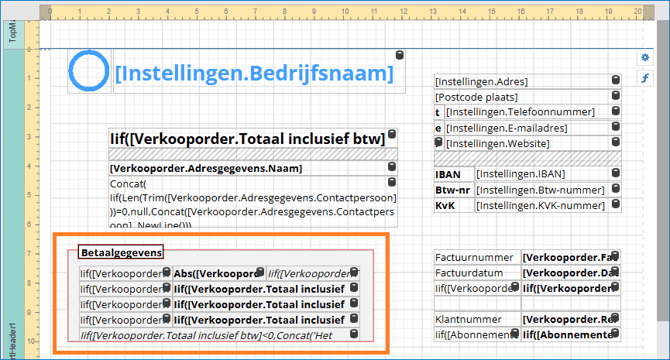670x360 pixels.
Task: Select the Iif([Abonnement cell
Action: coord(477,335)
